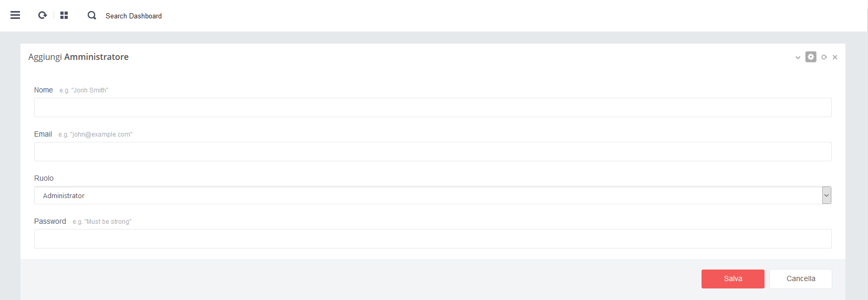
Task: Open the hamburger sidebar menu
Action: pos(15,15)
